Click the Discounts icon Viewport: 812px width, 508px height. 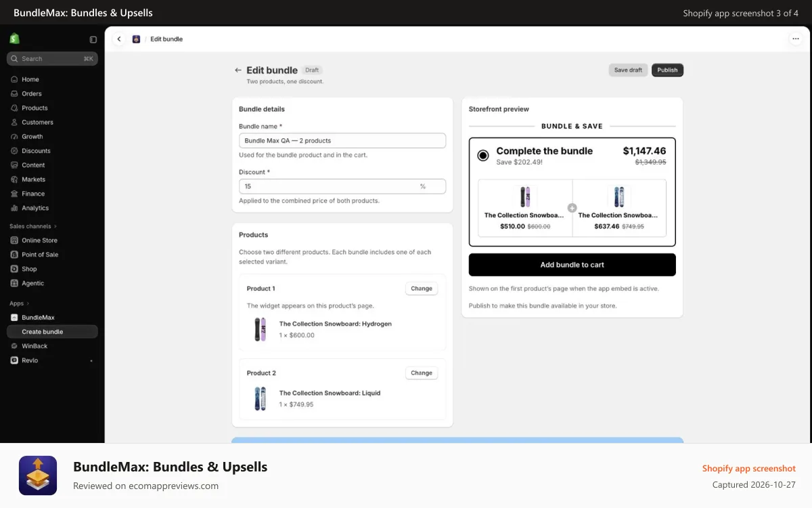pos(14,150)
